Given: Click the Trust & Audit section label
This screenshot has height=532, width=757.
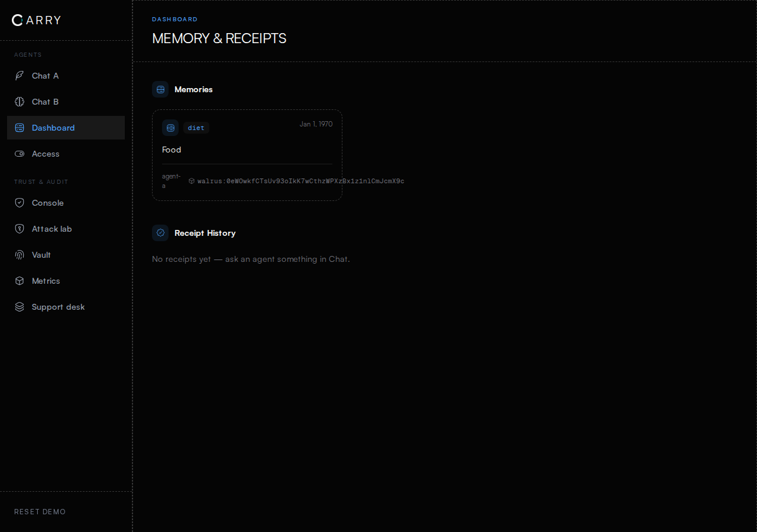Looking at the screenshot, I should [41, 182].
